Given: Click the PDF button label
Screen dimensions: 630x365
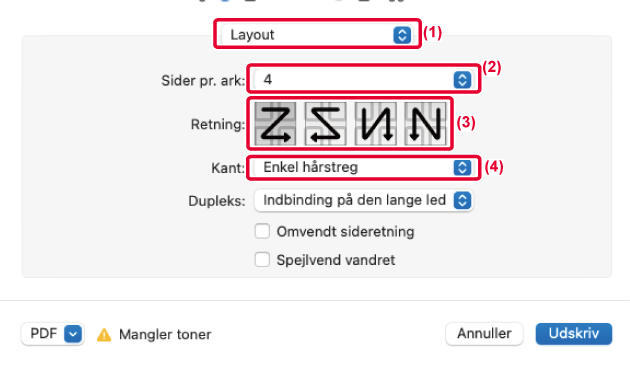Looking at the screenshot, I should tap(44, 334).
